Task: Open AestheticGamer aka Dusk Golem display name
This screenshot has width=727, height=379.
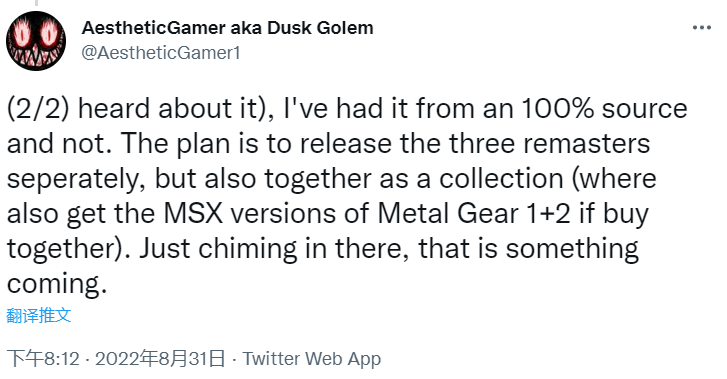Action: pyautogui.click(x=227, y=28)
